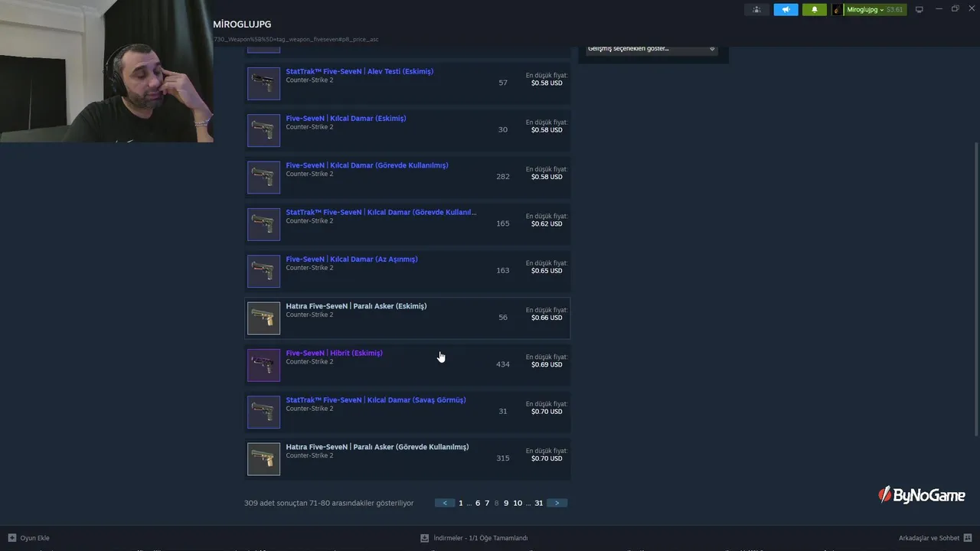The height and width of the screenshot is (551, 980).
Task: Open StatTrak Kılcal Damar (Savaş Görmüş) listing
Action: (x=375, y=400)
